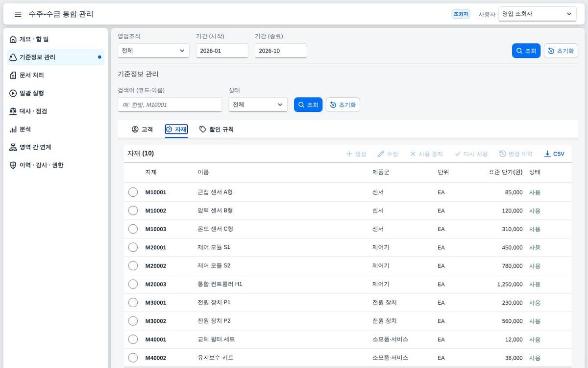The height and width of the screenshot is (368, 588).
Task: Focus the 검색어 (코드·이름) search box
Action: tap(170, 105)
